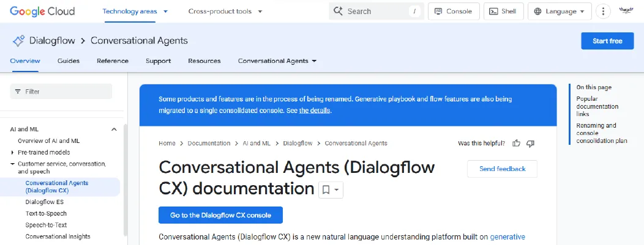The height and width of the screenshot is (245, 644).
Task: Click the Start free button
Action: [x=607, y=41]
